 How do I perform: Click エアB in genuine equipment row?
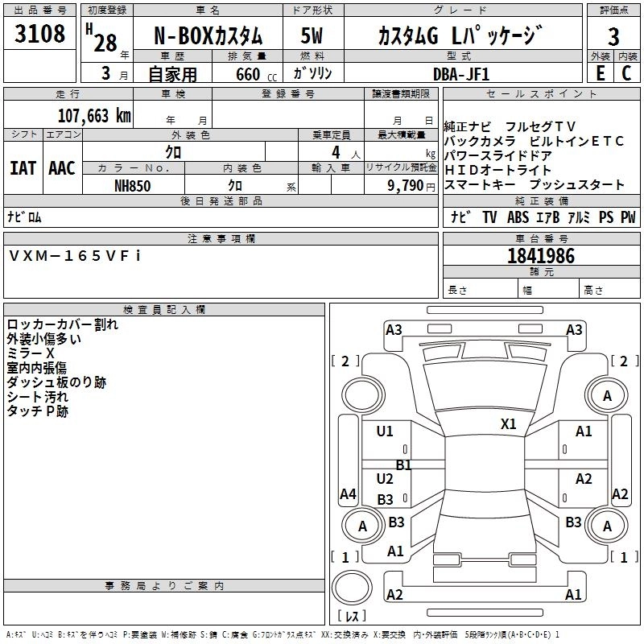(548, 217)
